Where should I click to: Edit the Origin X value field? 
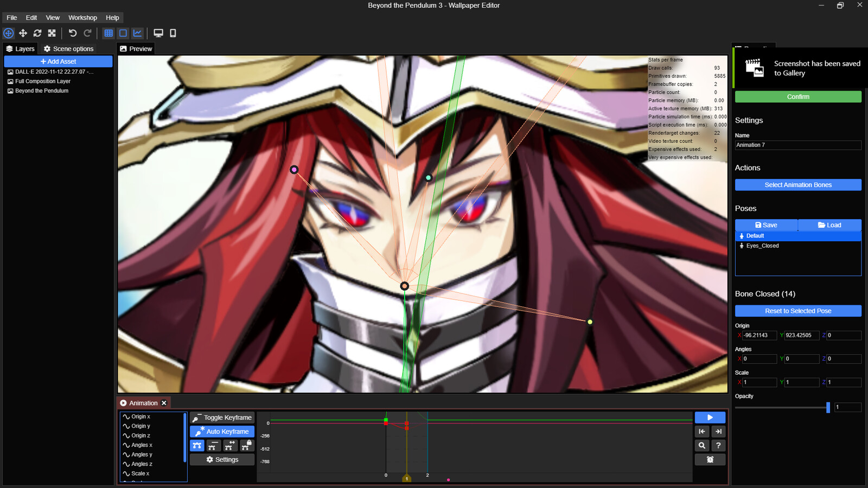(x=759, y=335)
